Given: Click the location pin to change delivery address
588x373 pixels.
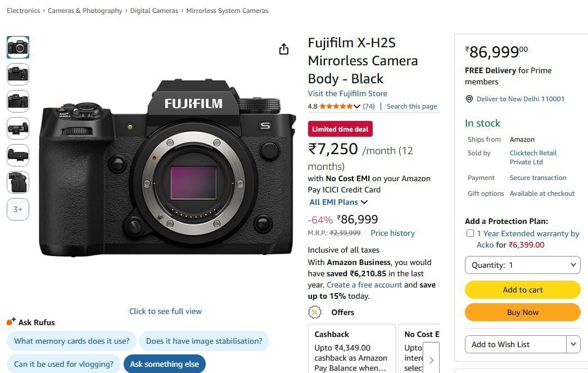Looking at the screenshot, I should point(469,99).
